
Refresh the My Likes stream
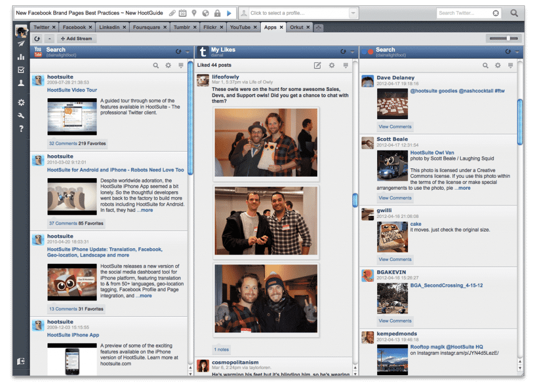(x=343, y=52)
